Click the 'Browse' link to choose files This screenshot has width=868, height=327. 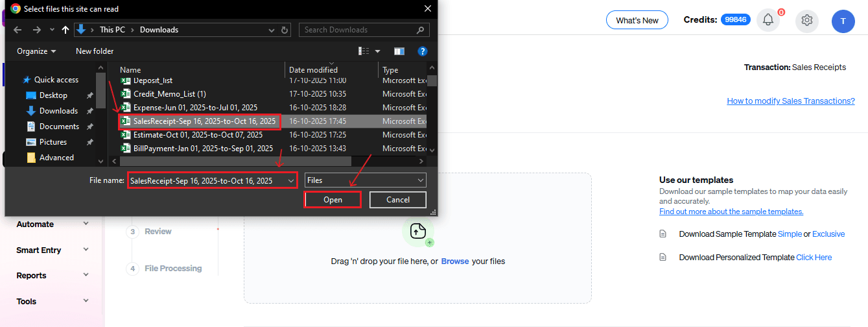(x=454, y=261)
